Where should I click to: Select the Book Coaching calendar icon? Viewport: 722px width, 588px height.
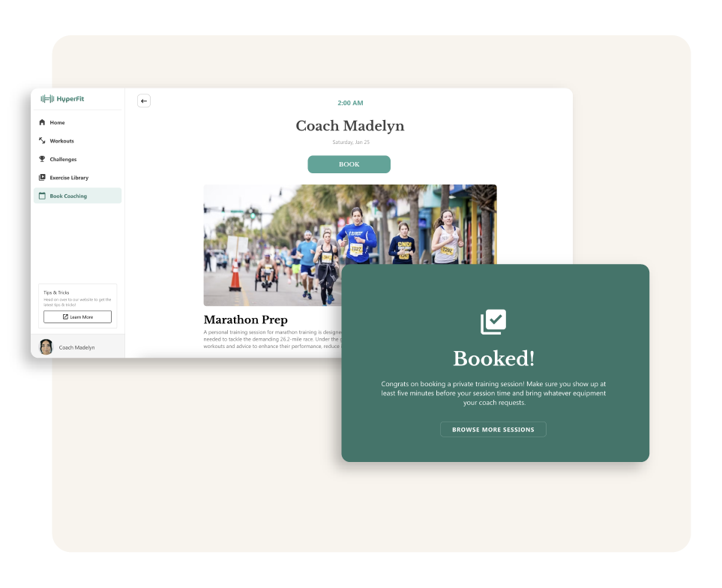(x=42, y=195)
